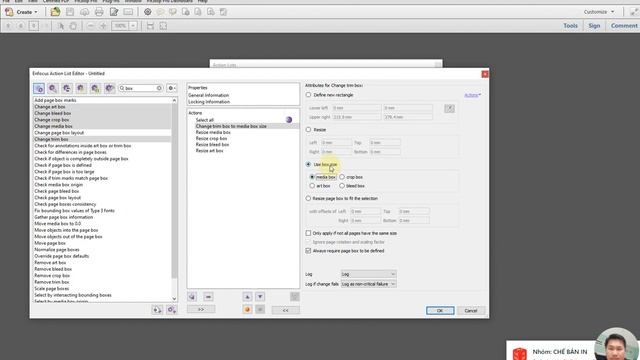
Task: Select the Use box size radio button
Action: [309, 164]
